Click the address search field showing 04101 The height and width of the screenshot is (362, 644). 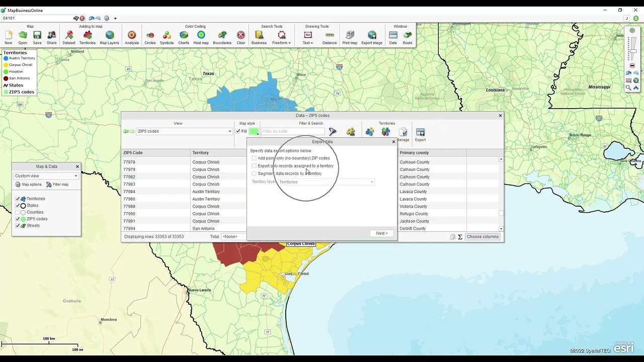point(37,18)
